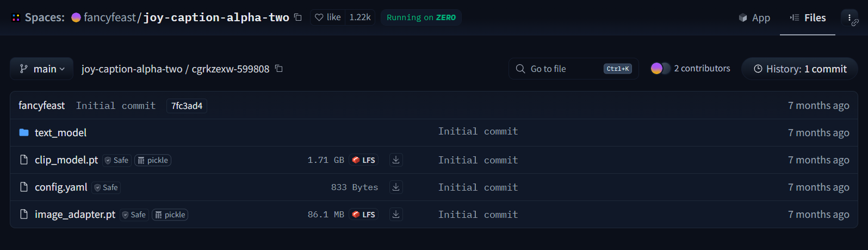
Task: Open History: 1 commit
Action: pos(800,69)
